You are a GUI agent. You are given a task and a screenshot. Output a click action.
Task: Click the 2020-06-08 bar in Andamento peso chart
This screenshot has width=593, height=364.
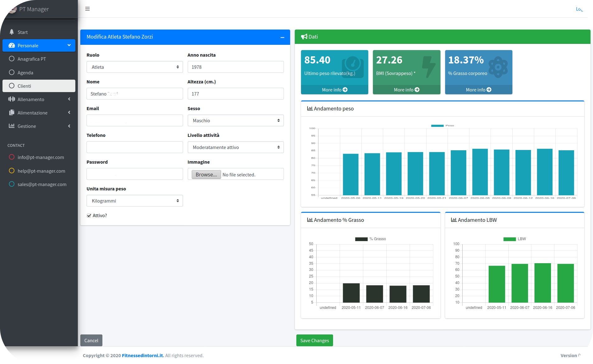point(480,172)
